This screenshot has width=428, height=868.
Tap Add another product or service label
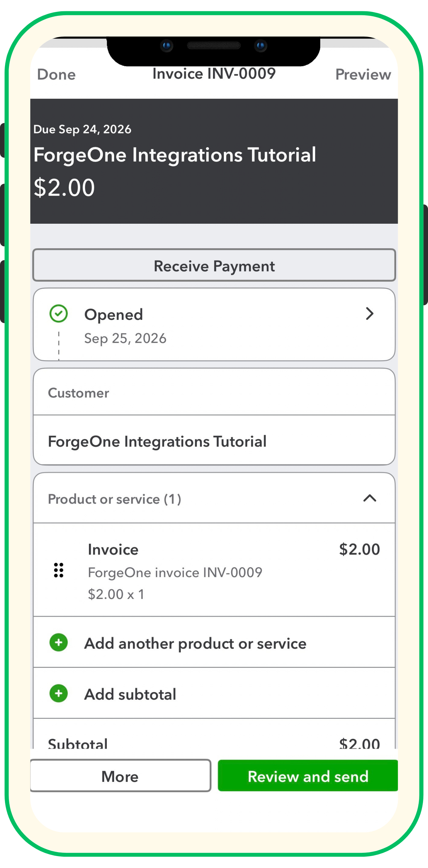(195, 643)
